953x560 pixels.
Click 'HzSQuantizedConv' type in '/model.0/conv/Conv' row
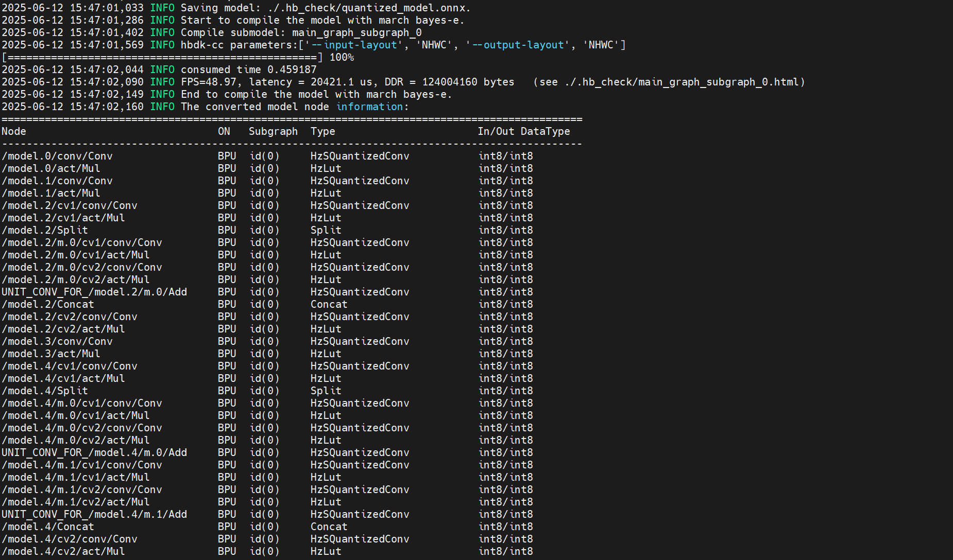click(360, 156)
